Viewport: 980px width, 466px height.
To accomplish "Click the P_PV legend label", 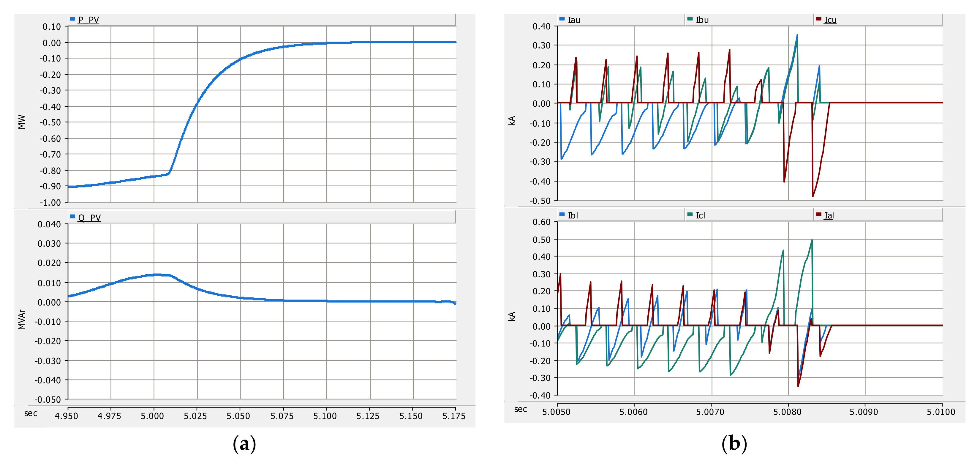I will pos(88,20).
